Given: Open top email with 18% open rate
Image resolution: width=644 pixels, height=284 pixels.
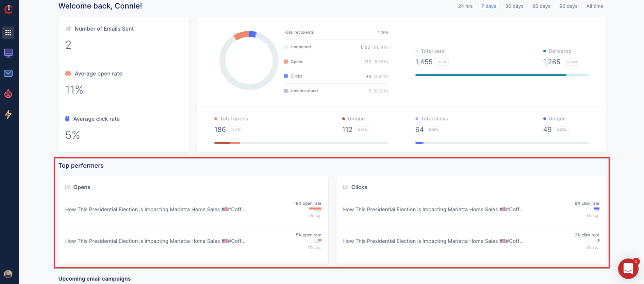Looking at the screenshot, I should [x=155, y=210].
